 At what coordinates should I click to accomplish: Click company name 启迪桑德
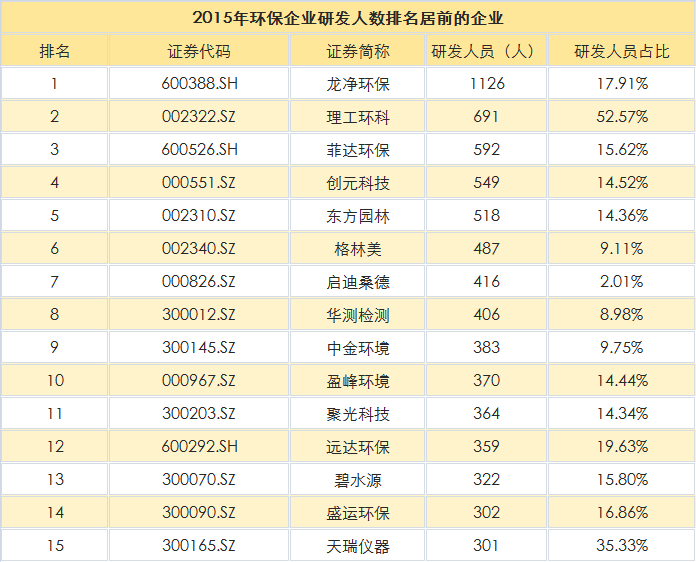tap(358, 282)
